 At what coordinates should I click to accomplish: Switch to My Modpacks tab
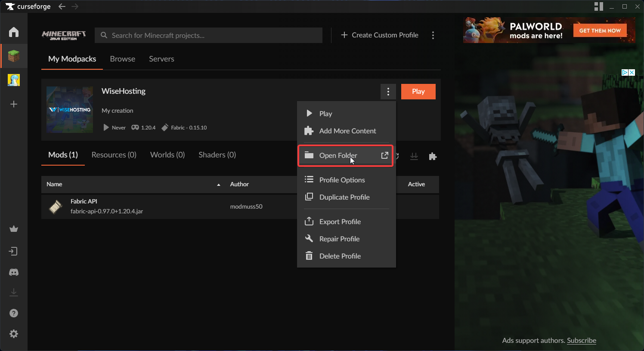tap(72, 59)
